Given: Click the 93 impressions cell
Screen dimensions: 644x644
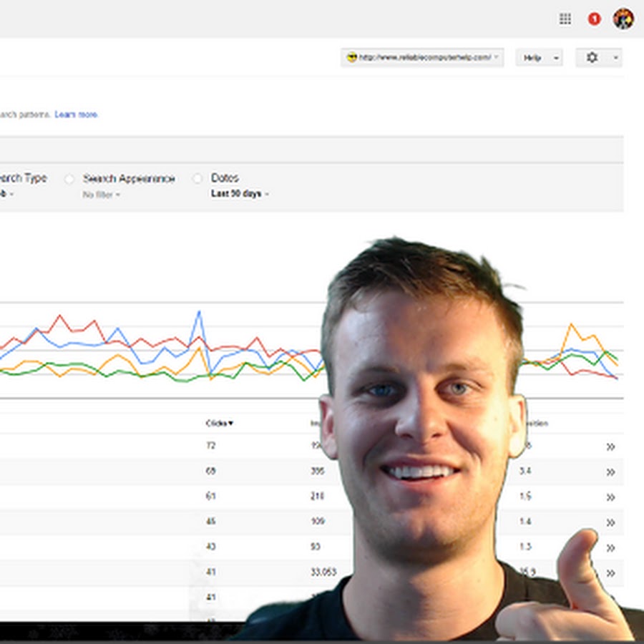Looking at the screenshot, I should [x=316, y=547].
